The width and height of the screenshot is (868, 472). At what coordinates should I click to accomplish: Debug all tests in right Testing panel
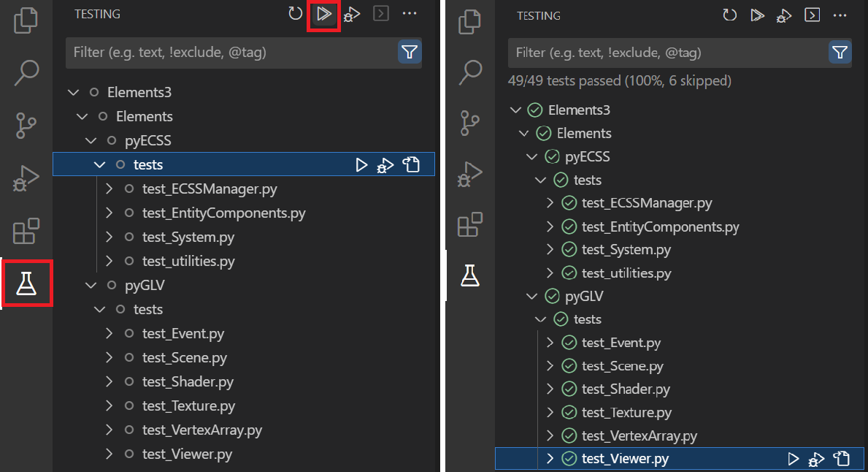point(784,16)
